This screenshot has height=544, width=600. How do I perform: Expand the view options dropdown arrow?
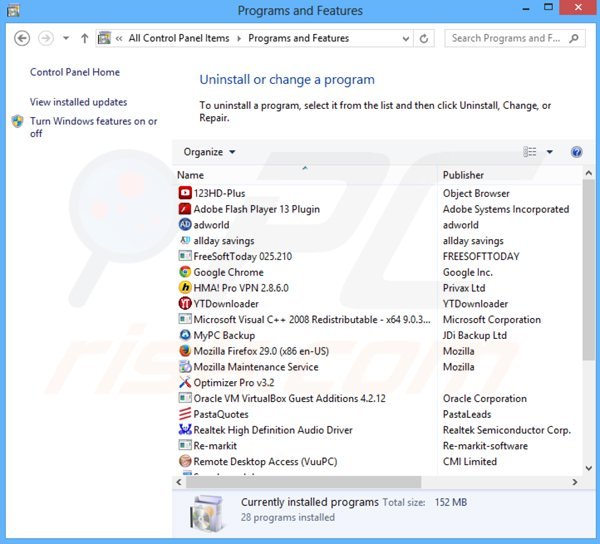click(549, 152)
